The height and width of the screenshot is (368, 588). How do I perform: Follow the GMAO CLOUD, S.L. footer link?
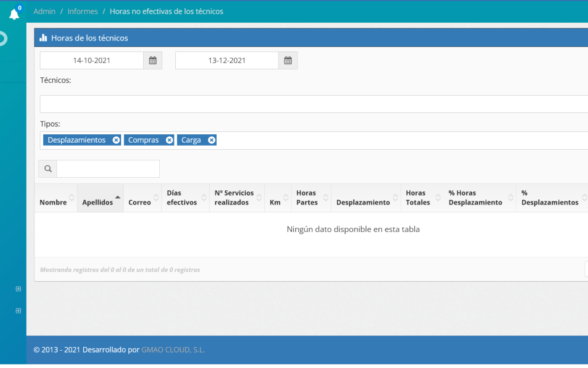173,350
